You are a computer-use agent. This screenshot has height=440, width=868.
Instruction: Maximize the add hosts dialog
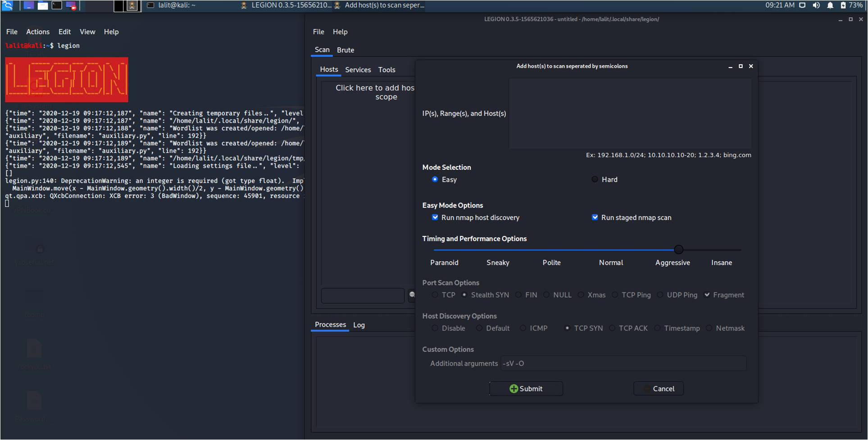tap(741, 66)
